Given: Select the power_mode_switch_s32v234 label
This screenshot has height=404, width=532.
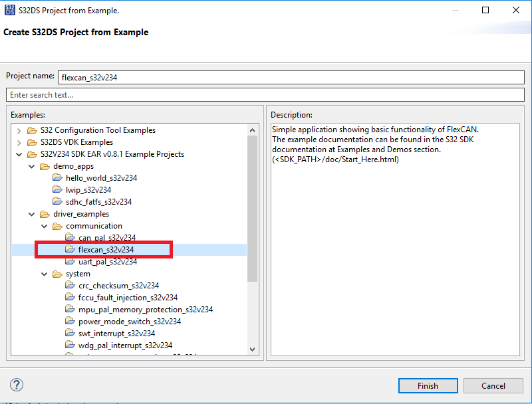Looking at the screenshot, I should pos(130,322).
